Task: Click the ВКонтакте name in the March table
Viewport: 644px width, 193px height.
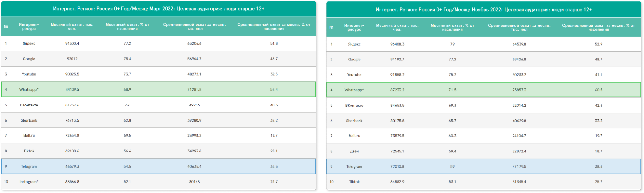Action: (x=29, y=105)
